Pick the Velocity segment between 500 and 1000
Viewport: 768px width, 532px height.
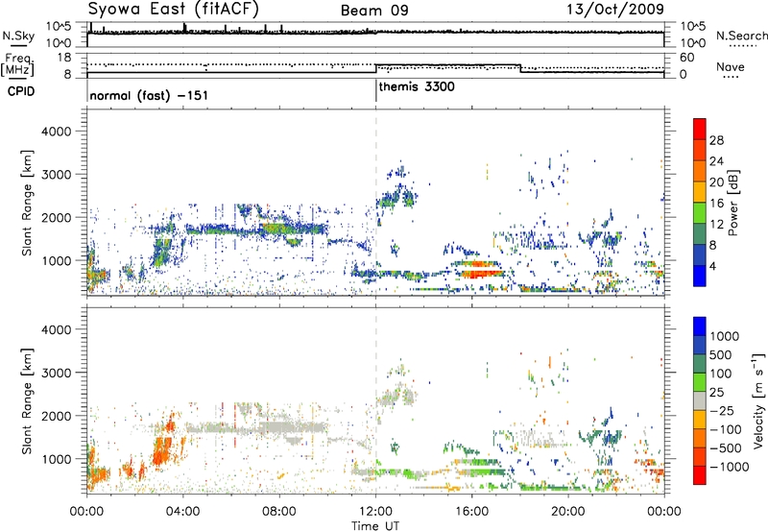click(x=700, y=345)
